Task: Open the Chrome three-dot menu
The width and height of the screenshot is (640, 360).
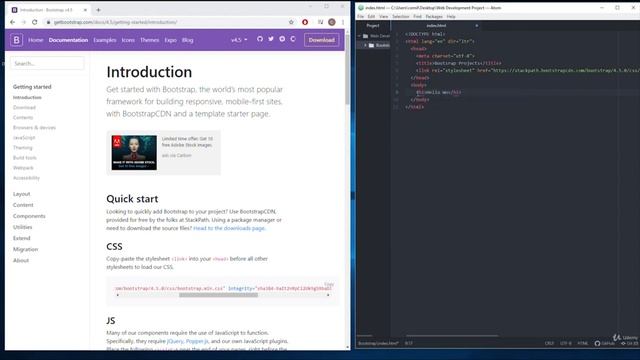Action: (343, 22)
